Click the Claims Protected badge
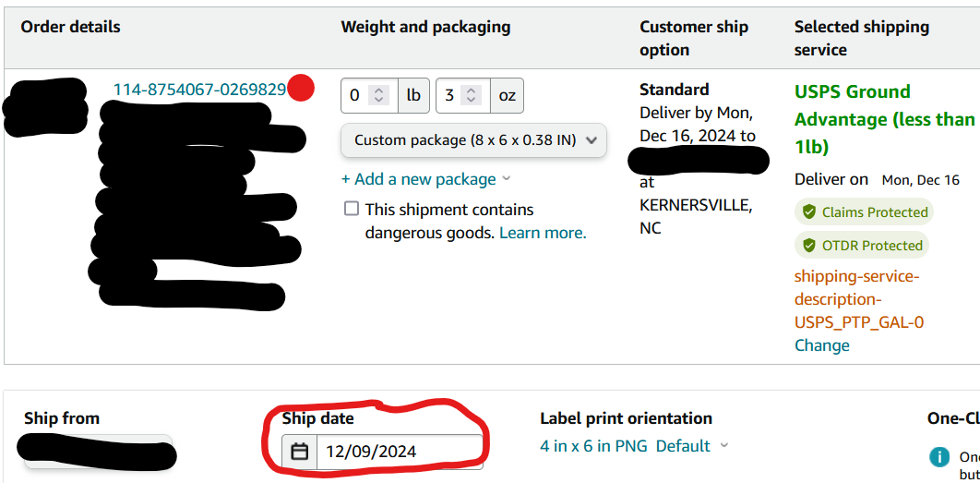Screen dimensions: 980x483 pyautogui.click(x=865, y=212)
